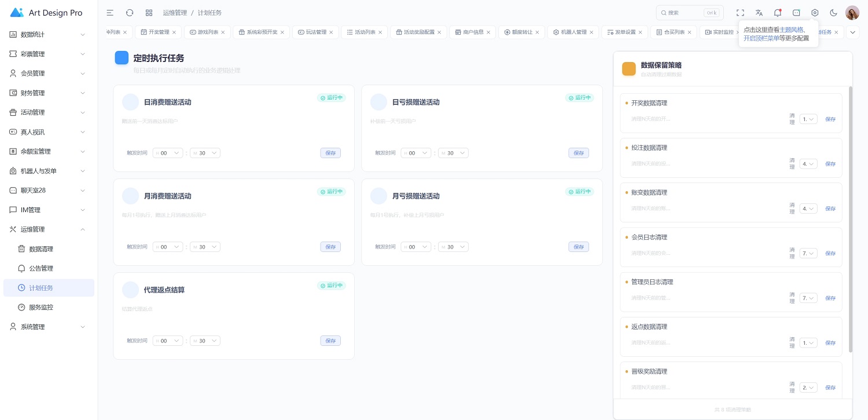Open the minute dropdown for 月亏损赠送活动
The height and width of the screenshot is (420, 868).
point(453,247)
